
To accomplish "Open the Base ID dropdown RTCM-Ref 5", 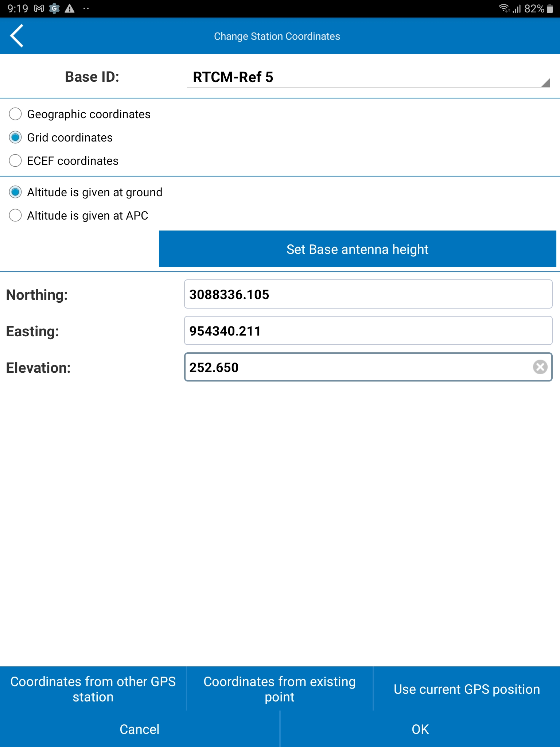I will (x=367, y=77).
